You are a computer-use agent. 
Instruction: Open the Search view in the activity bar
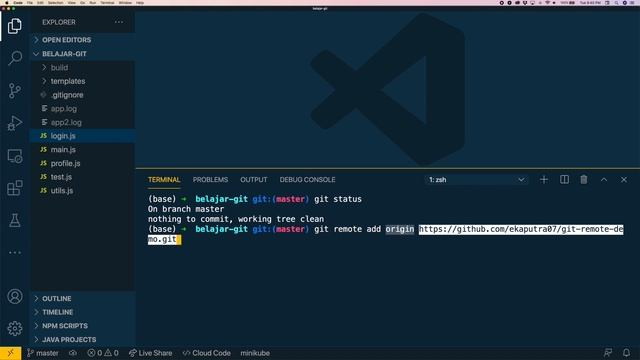point(15,58)
